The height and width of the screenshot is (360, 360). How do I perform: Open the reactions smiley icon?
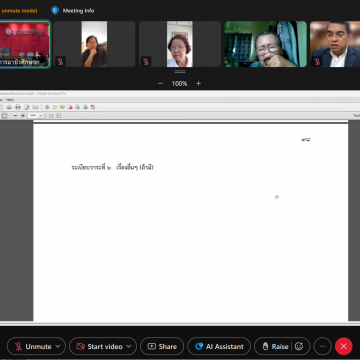click(299, 346)
